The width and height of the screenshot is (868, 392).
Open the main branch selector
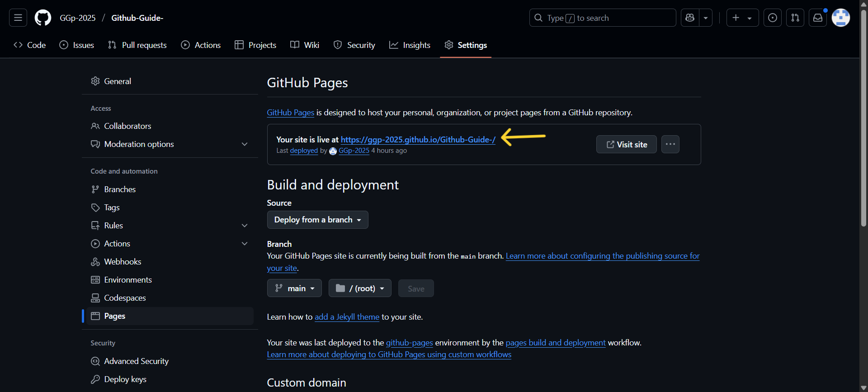[x=294, y=288]
